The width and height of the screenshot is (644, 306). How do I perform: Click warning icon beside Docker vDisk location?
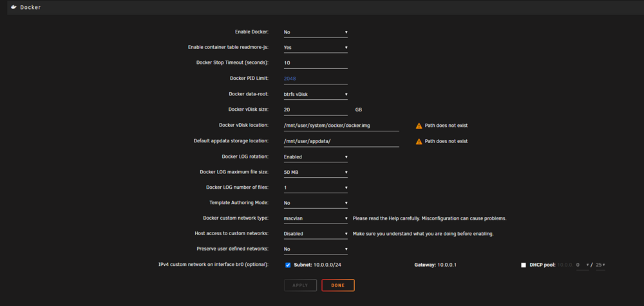[x=419, y=126]
